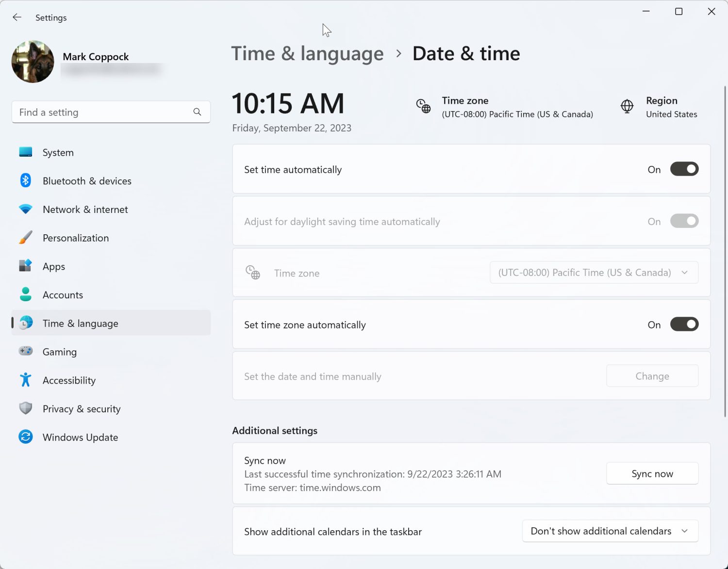This screenshot has width=728, height=569.
Task: Click the Time & language globe-clock sidebar icon
Action: [26, 323]
